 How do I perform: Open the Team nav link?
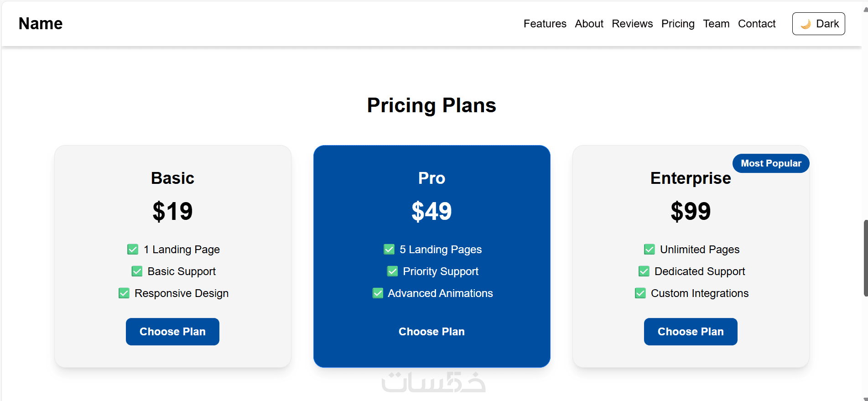point(716,24)
